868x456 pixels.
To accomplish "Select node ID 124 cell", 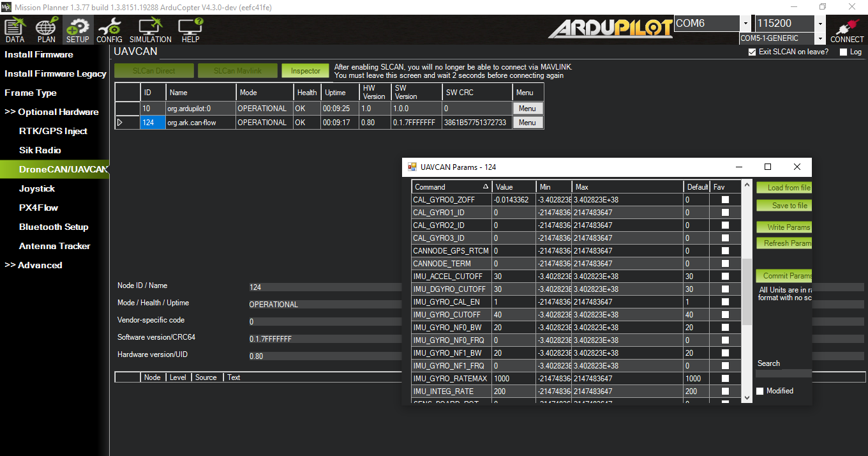I will coord(153,123).
